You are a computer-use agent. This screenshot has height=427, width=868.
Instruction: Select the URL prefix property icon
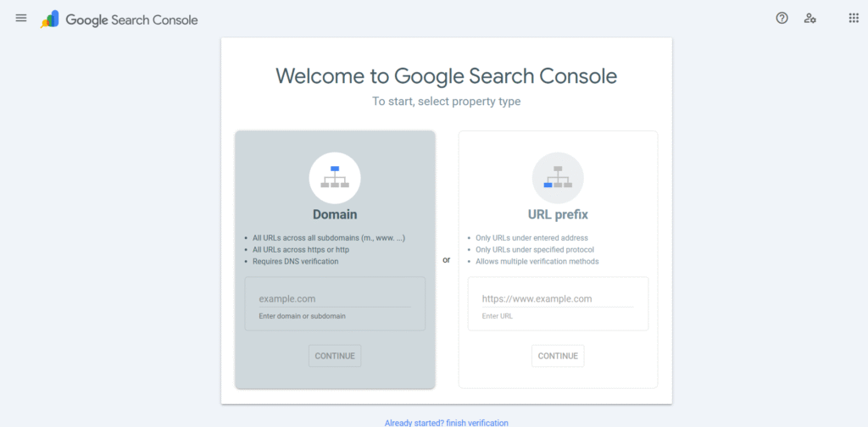[558, 178]
